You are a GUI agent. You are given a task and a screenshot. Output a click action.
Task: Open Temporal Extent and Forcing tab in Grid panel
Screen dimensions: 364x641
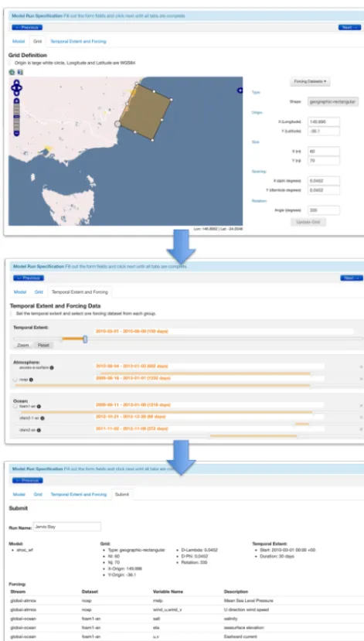pos(78,41)
